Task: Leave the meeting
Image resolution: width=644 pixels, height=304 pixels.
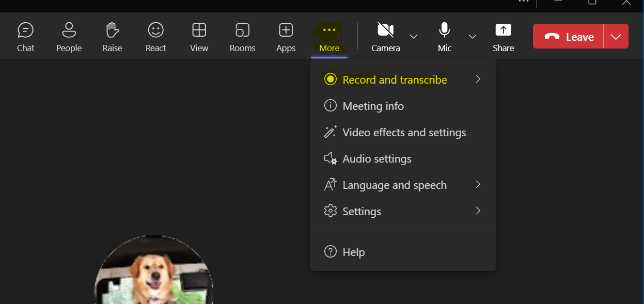Action: 568,37
